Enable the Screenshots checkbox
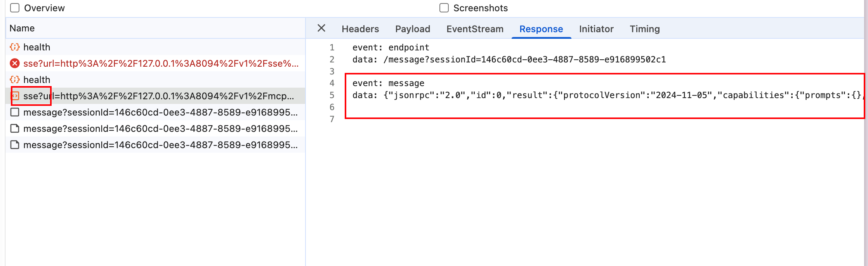The image size is (868, 266). [x=444, y=8]
